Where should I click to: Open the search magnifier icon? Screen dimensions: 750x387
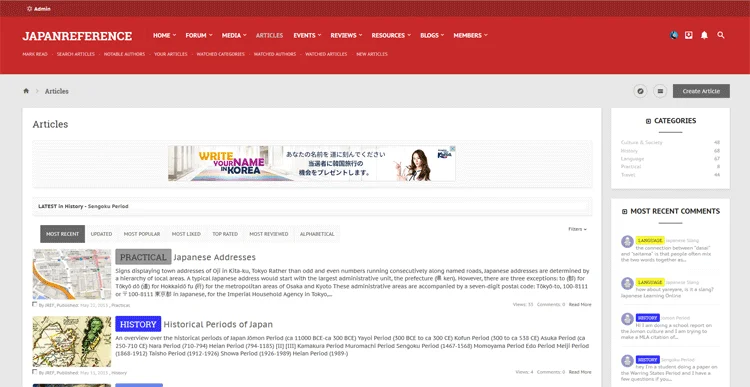point(721,35)
